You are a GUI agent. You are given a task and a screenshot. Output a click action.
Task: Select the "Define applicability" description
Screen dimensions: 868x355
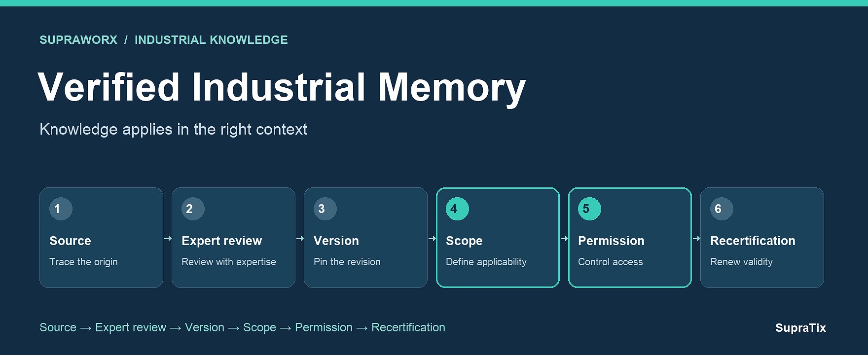tap(486, 262)
